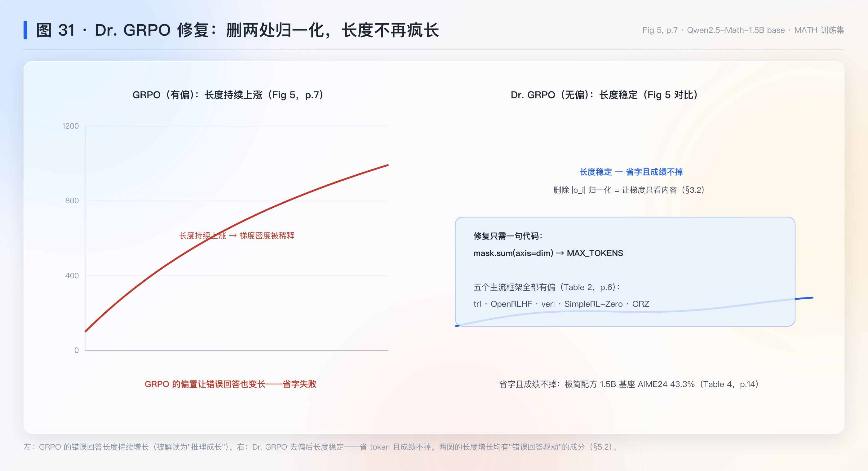
Task: Select the header note 'Fig 5, p.7 · Qwen2.5-Math-1.5B base'
Action: 713,30
